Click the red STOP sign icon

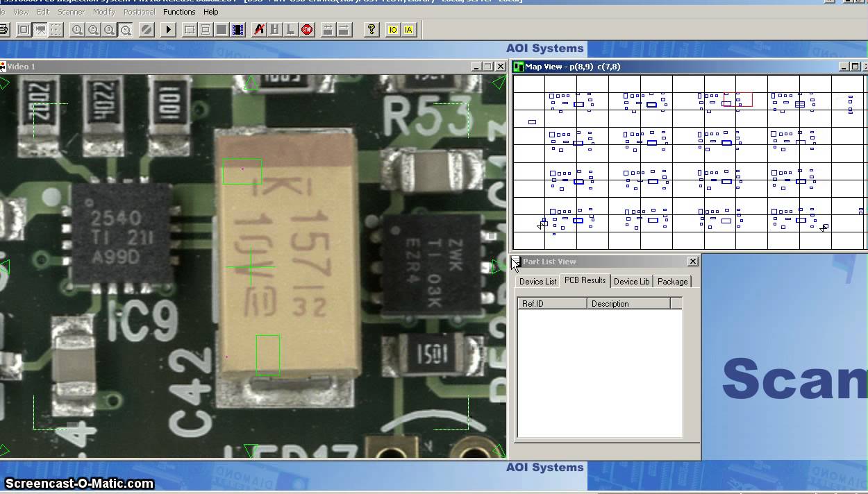(x=307, y=30)
